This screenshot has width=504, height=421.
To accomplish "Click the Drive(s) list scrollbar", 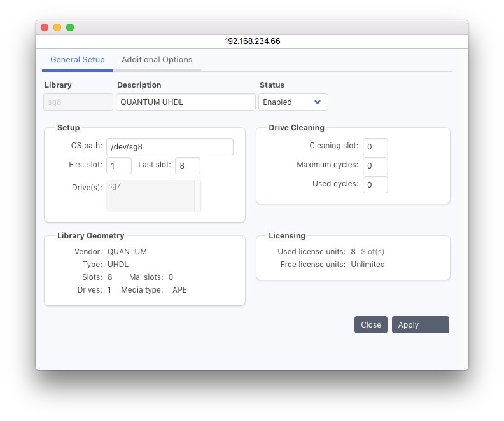I will point(198,195).
